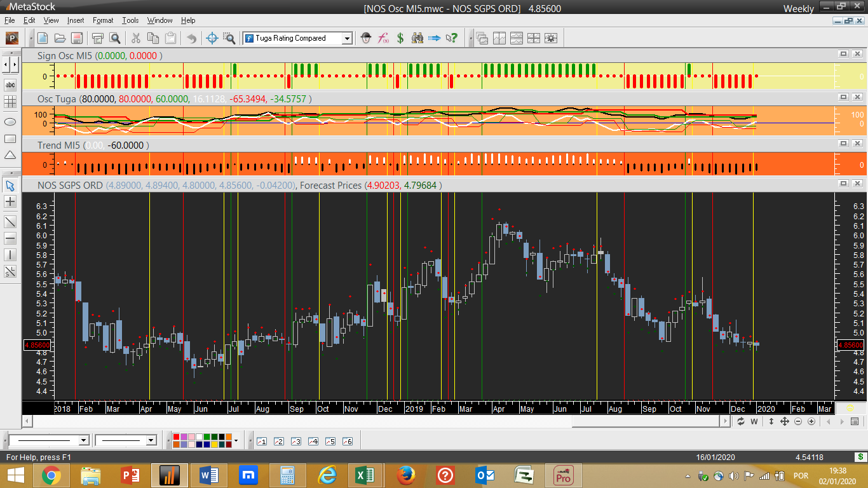Open the Expert Advisor hat icon

(x=366, y=38)
